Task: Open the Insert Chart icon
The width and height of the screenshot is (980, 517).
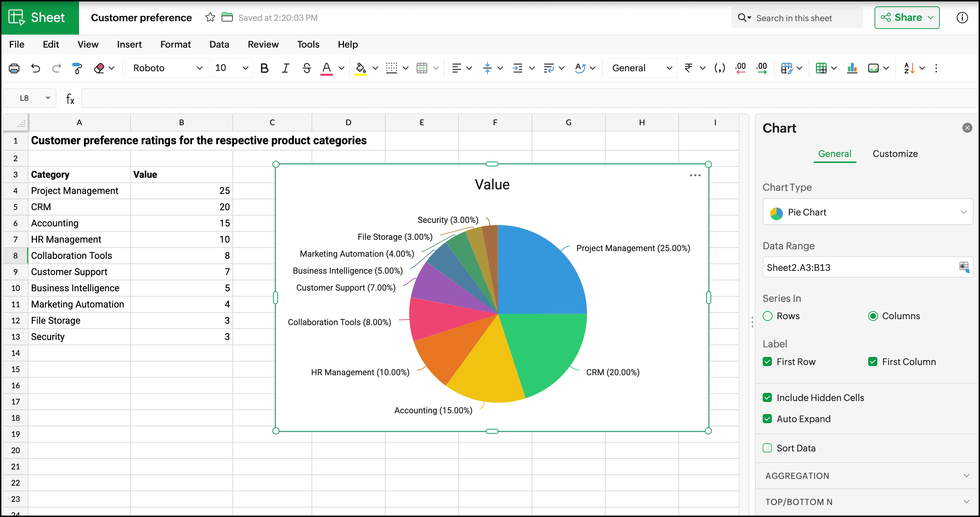Action: click(x=852, y=68)
